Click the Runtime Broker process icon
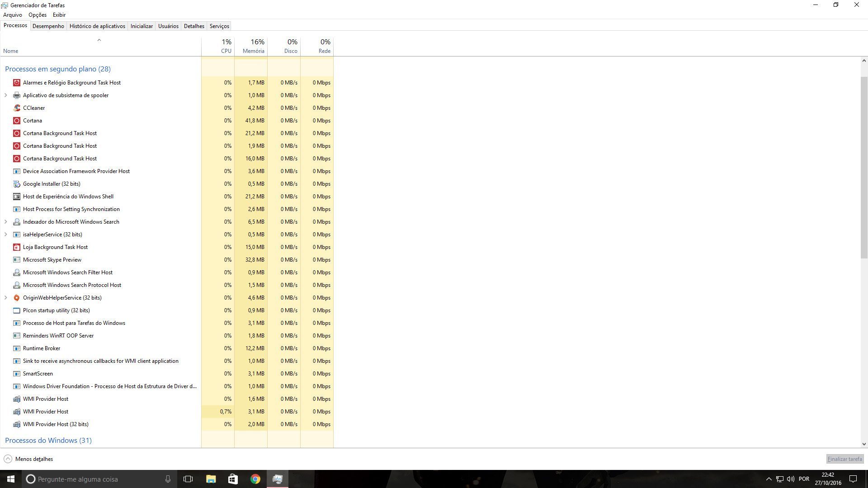868x488 pixels. (x=17, y=348)
